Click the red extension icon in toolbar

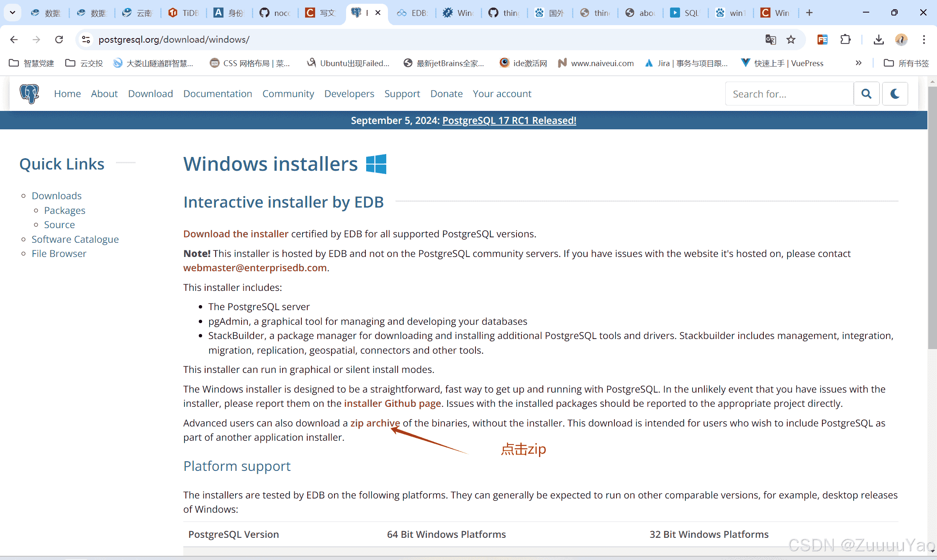tap(822, 39)
